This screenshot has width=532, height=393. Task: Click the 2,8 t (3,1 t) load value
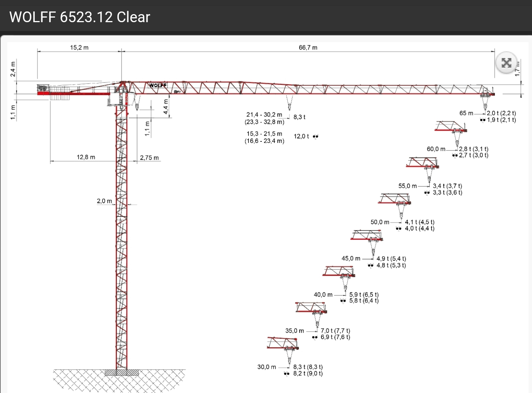[x=474, y=149]
